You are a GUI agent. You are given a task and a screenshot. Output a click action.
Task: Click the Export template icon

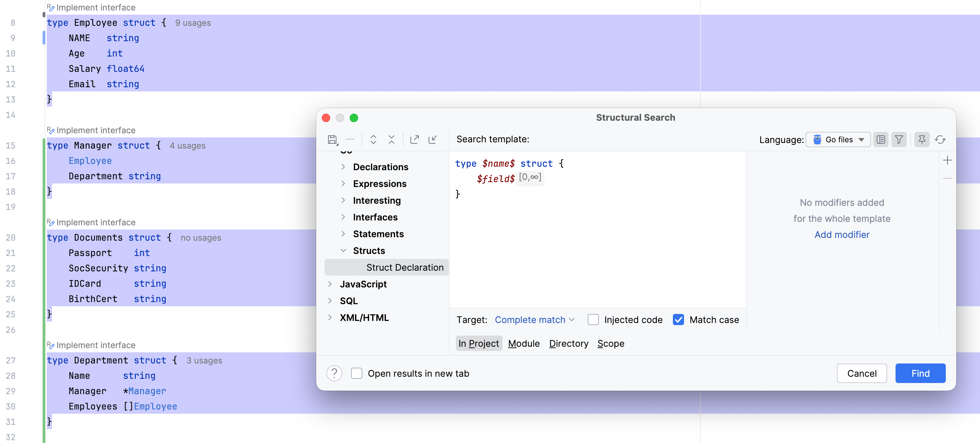coord(415,140)
